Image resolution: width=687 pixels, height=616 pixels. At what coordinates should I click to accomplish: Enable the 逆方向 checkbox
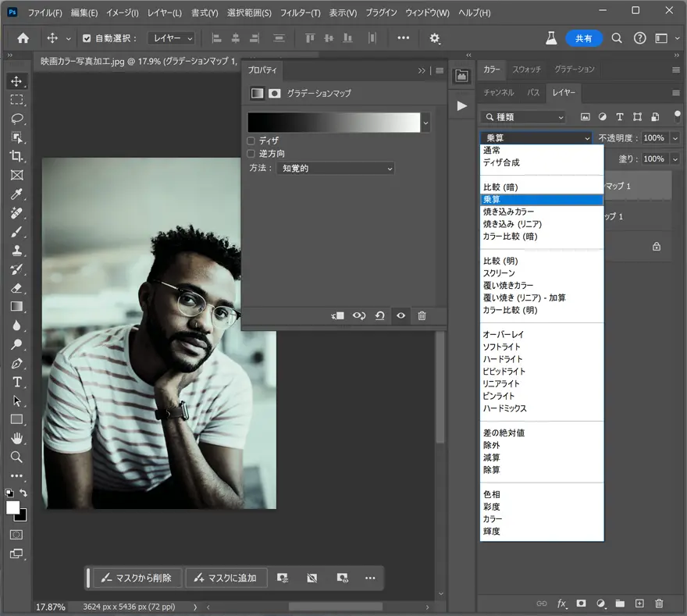251,154
